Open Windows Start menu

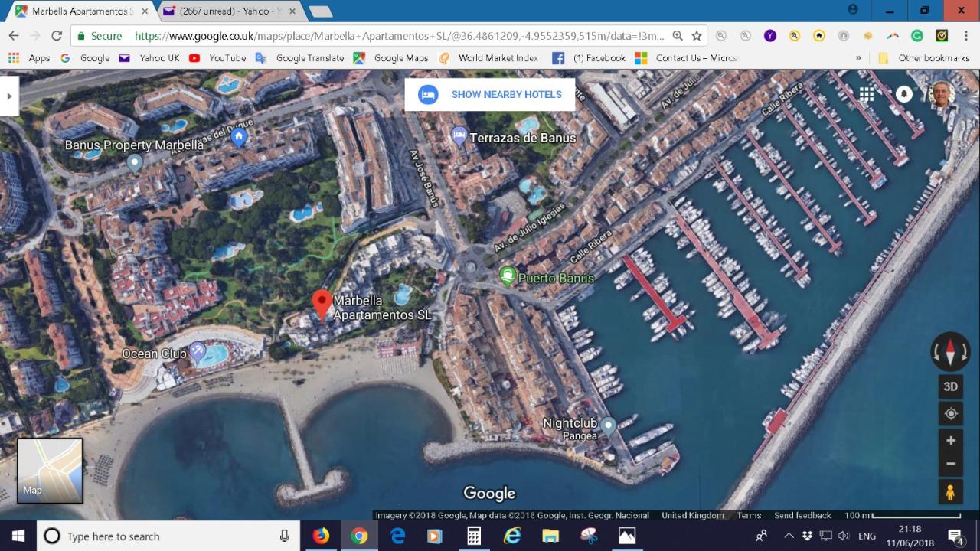click(x=18, y=536)
